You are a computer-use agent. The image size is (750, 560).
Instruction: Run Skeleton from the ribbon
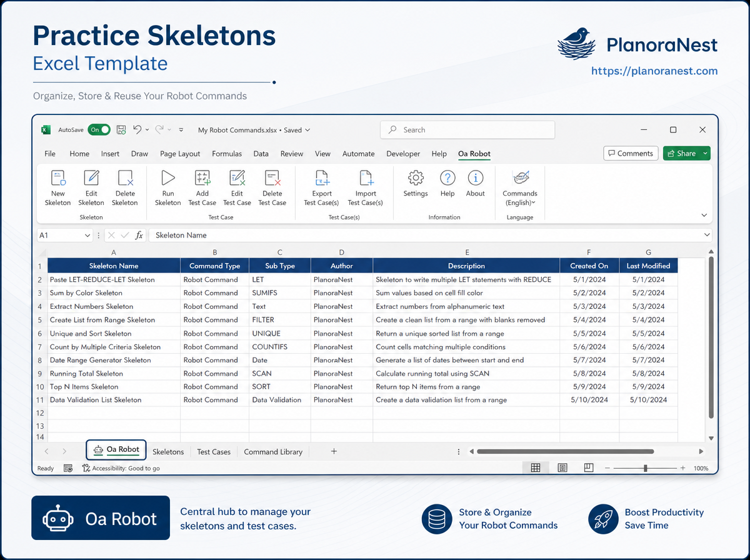pyautogui.click(x=167, y=179)
